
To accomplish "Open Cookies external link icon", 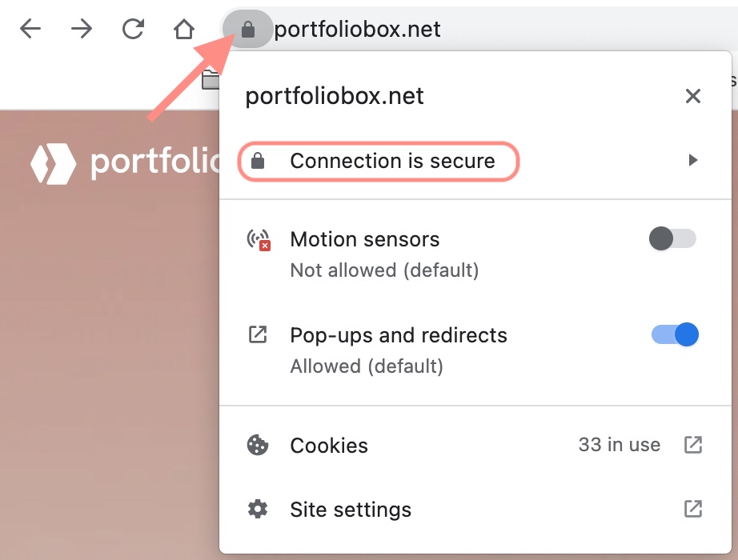I will click(x=693, y=445).
